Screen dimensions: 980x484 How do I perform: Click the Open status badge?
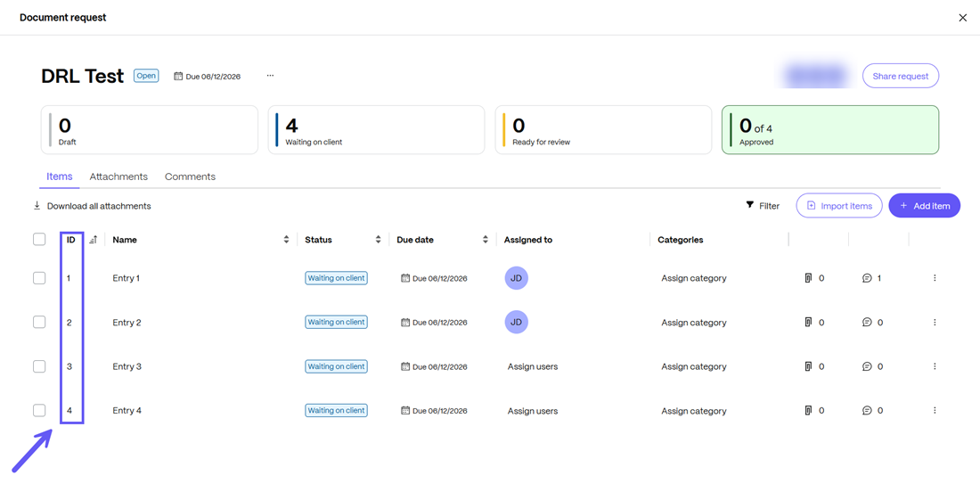146,76
